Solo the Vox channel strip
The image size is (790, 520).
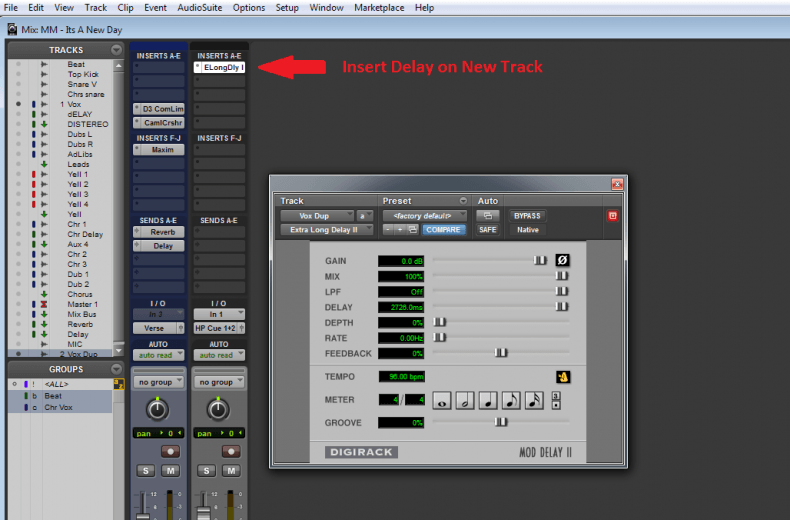[x=146, y=471]
